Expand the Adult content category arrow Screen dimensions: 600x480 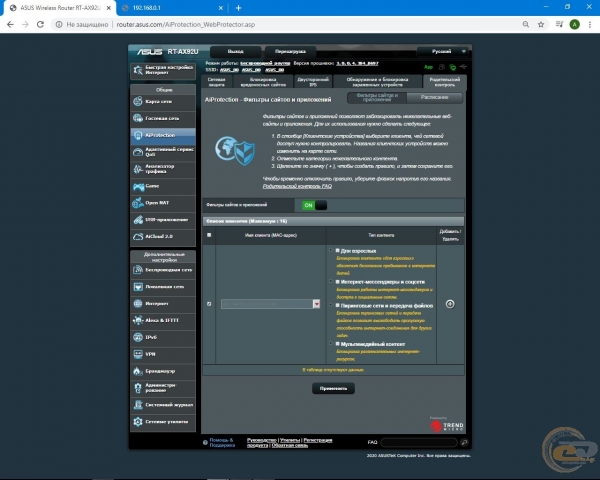pos(331,250)
